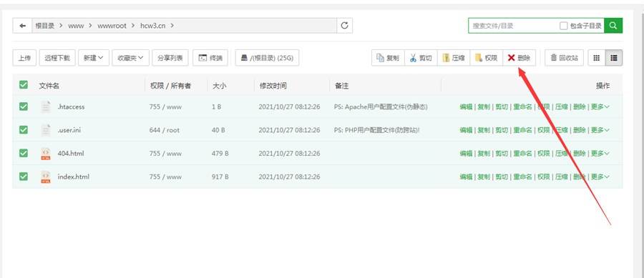Viewport: 644px width, 278px height.
Task: Open the 新建 (New) dropdown
Action: point(94,58)
